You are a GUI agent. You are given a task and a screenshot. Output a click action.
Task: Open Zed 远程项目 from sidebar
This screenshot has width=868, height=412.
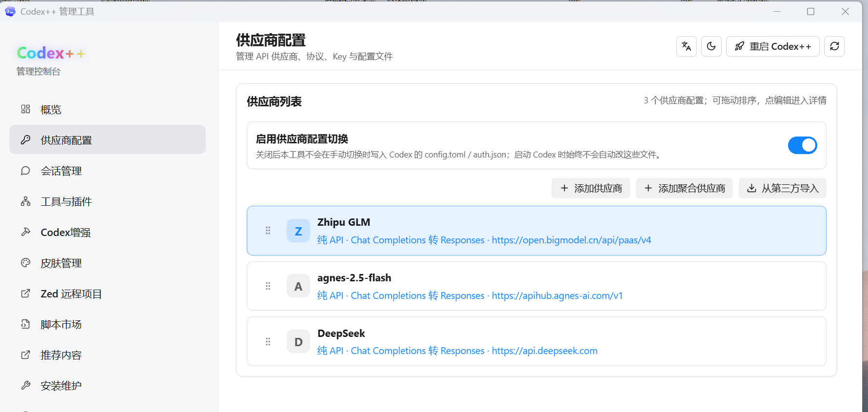click(107, 294)
